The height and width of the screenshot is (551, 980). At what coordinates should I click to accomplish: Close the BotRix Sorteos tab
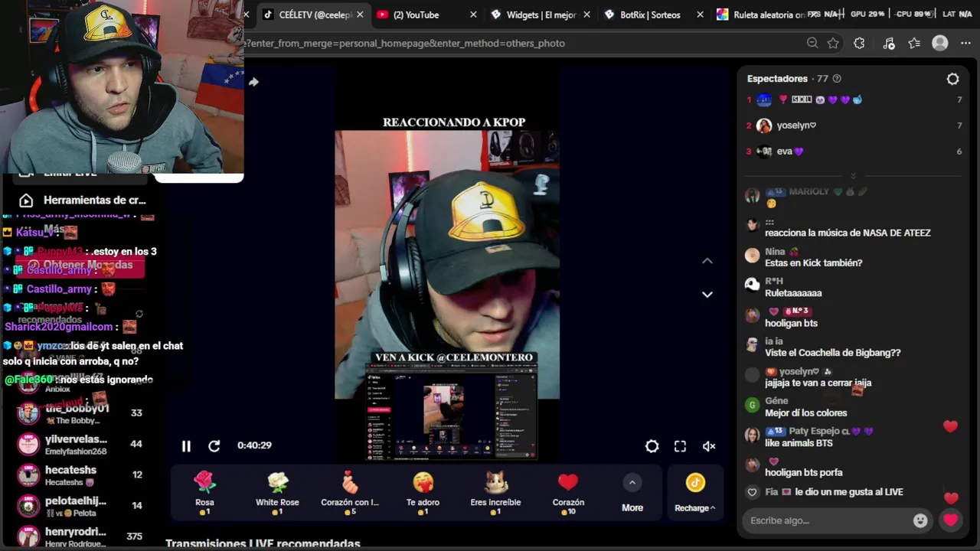click(x=700, y=15)
